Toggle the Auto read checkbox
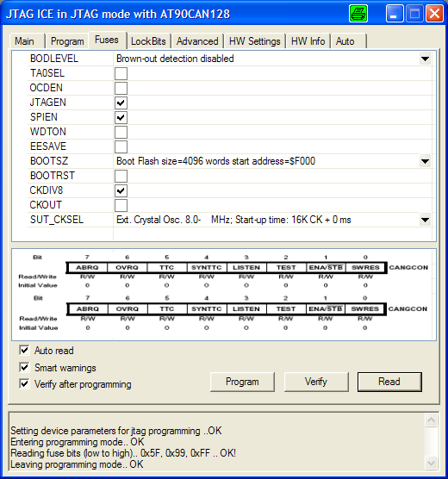Viewport: 448px width, 479px height. pyautogui.click(x=24, y=350)
